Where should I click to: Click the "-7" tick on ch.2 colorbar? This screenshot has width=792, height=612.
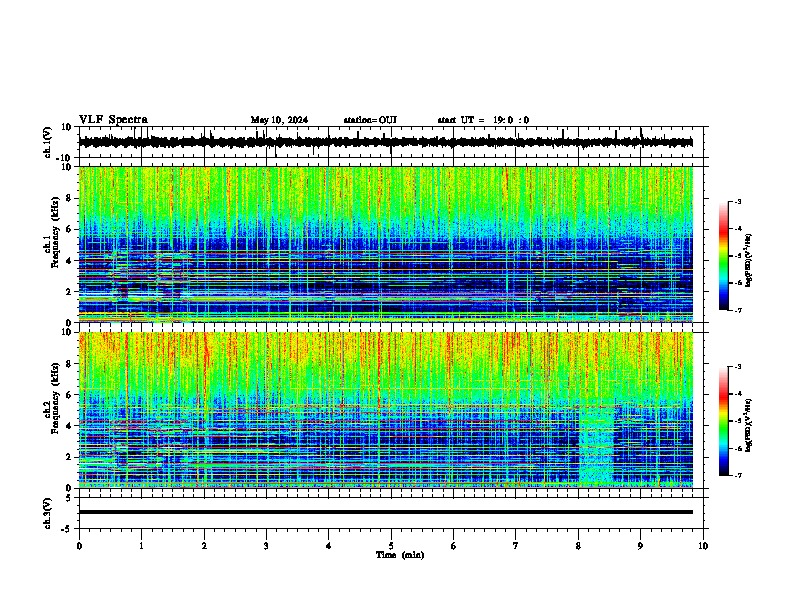pos(738,475)
